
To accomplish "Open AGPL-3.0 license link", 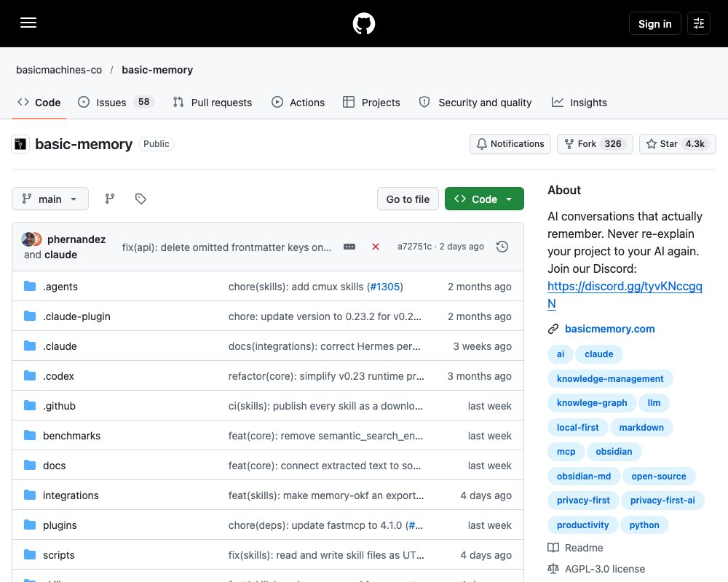I will pos(596,568).
